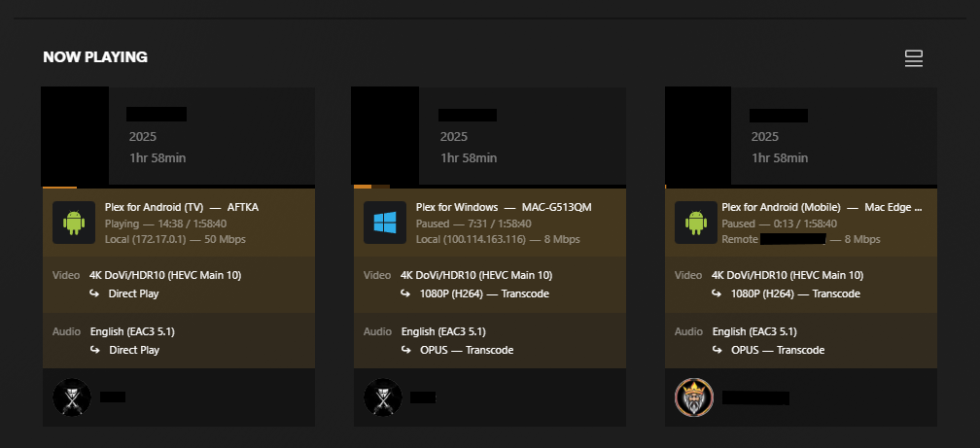Open the bearded king avatar on Mac Edge card

(694, 397)
